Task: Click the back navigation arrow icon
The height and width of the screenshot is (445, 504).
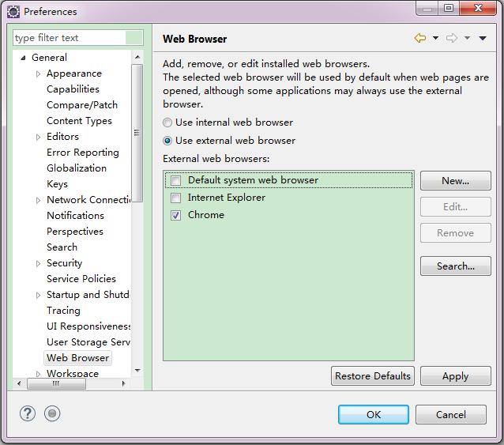Action: point(420,38)
